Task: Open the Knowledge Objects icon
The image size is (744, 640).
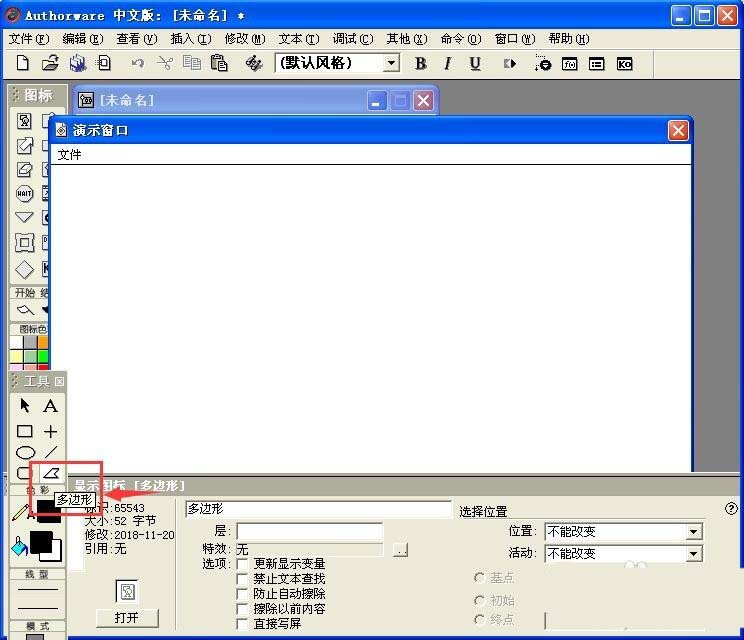Action: 624,64
